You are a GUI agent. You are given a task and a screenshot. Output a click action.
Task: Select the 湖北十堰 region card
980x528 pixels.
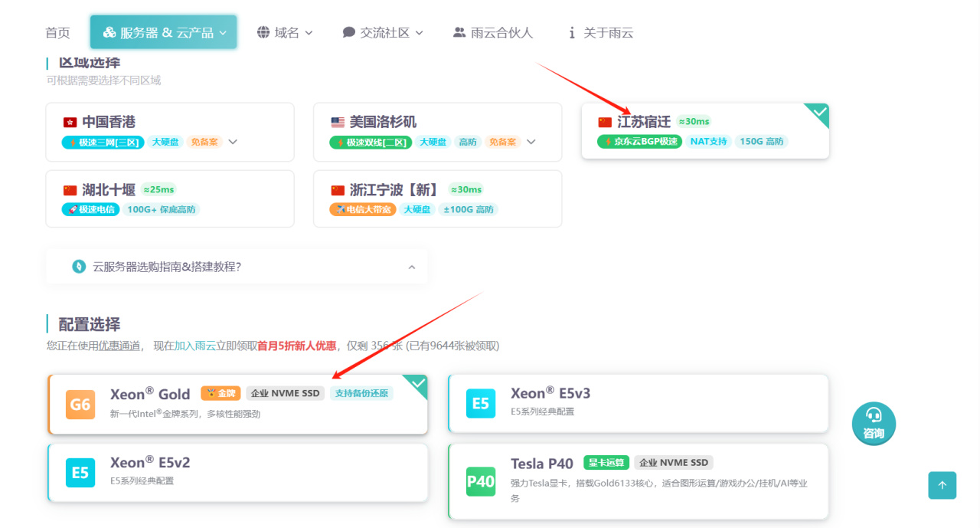click(x=170, y=198)
